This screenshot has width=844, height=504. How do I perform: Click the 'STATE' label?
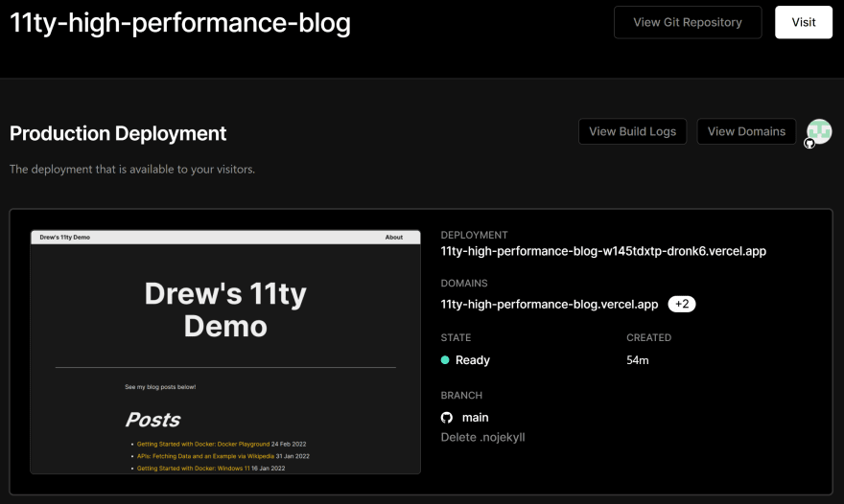pyautogui.click(x=456, y=338)
